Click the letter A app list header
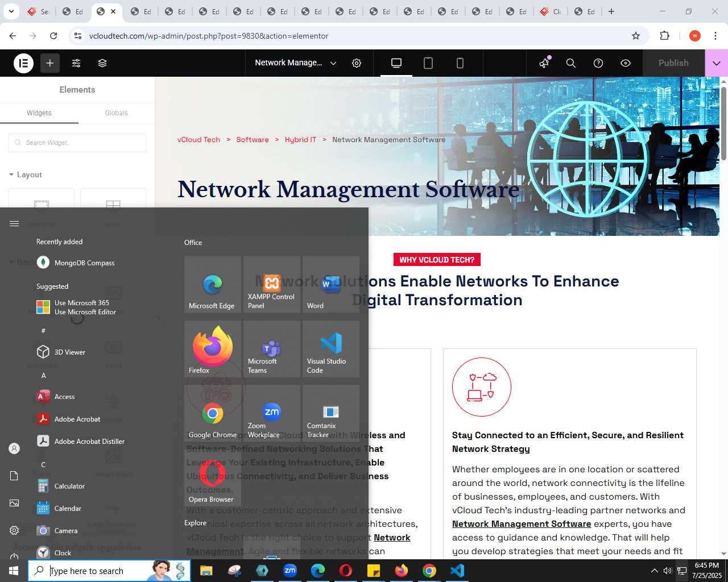 [43, 375]
